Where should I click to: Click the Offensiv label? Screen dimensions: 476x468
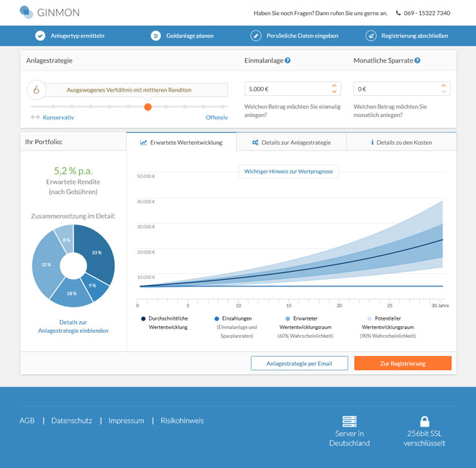(x=217, y=118)
